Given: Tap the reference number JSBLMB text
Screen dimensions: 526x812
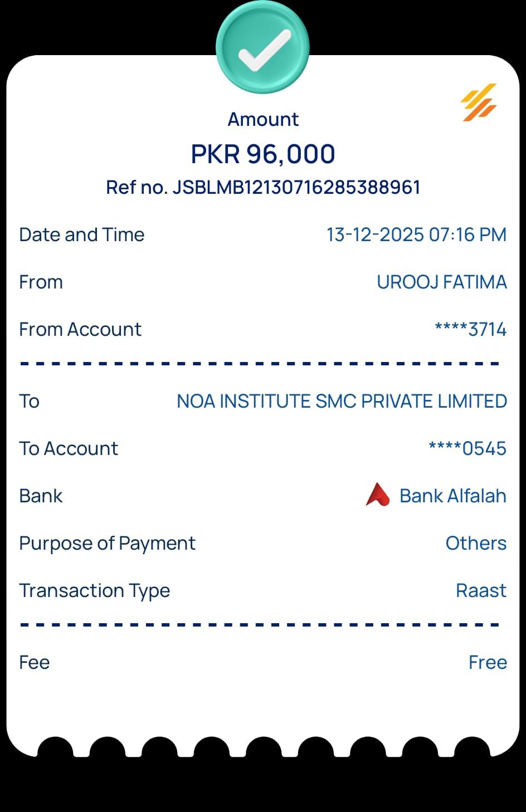Looking at the screenshot, I should [x=263, y=187].
